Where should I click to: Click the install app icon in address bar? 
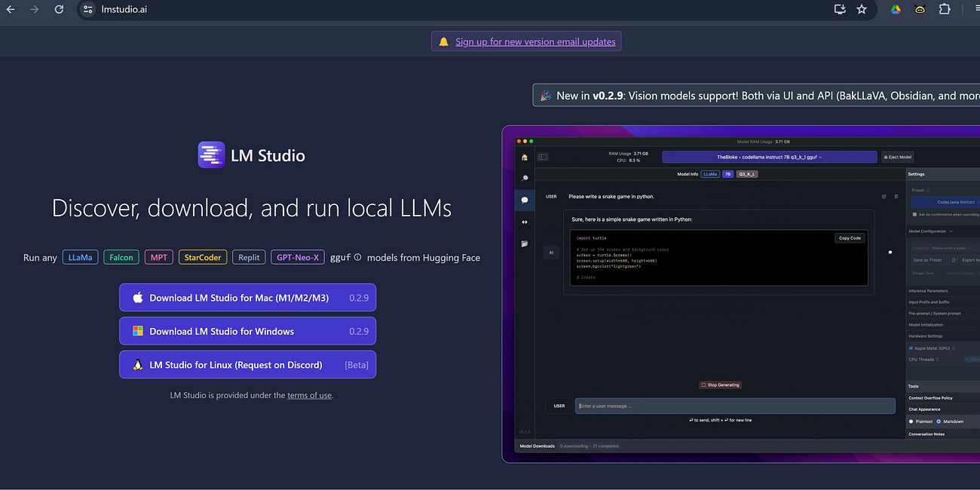[x=840, y=10]
